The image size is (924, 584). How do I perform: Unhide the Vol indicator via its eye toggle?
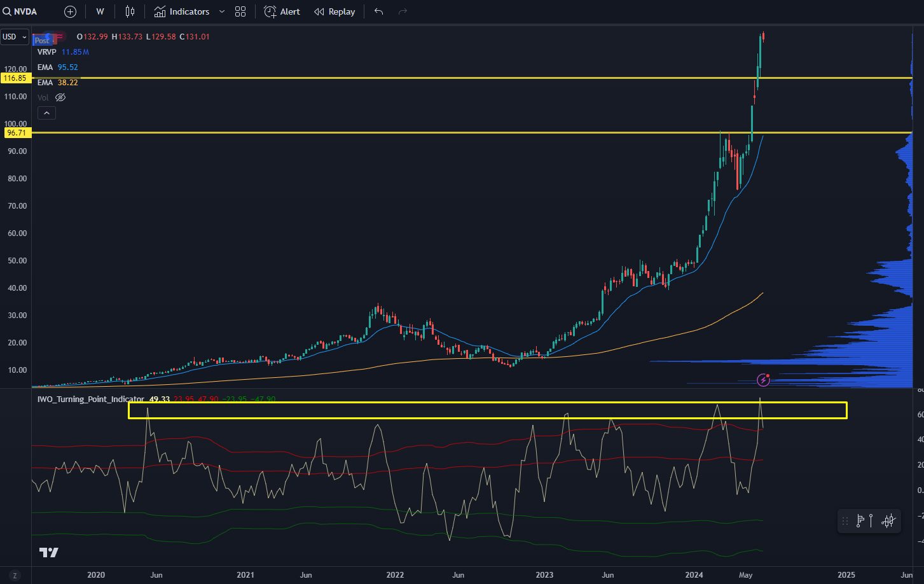60,97
